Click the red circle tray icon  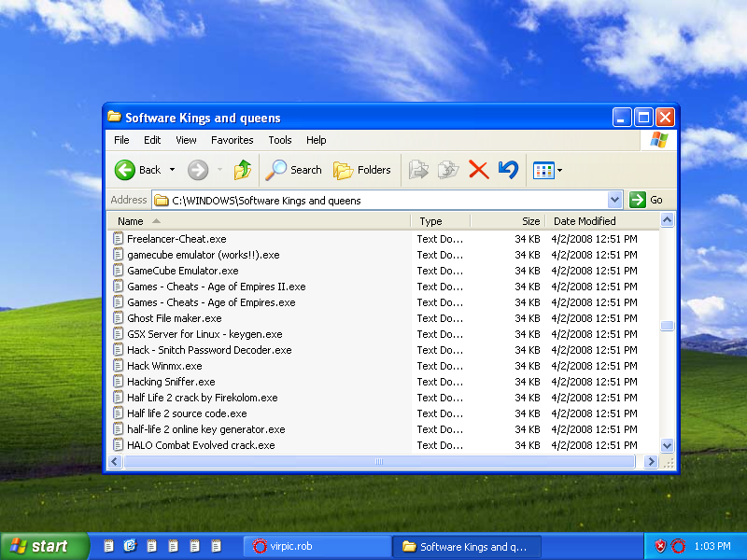tap(678, 546)
